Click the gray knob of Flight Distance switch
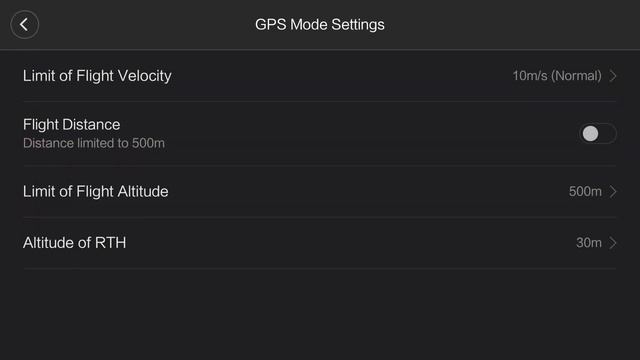The height and width of the screenshot is (360, 640). point(590,133)
